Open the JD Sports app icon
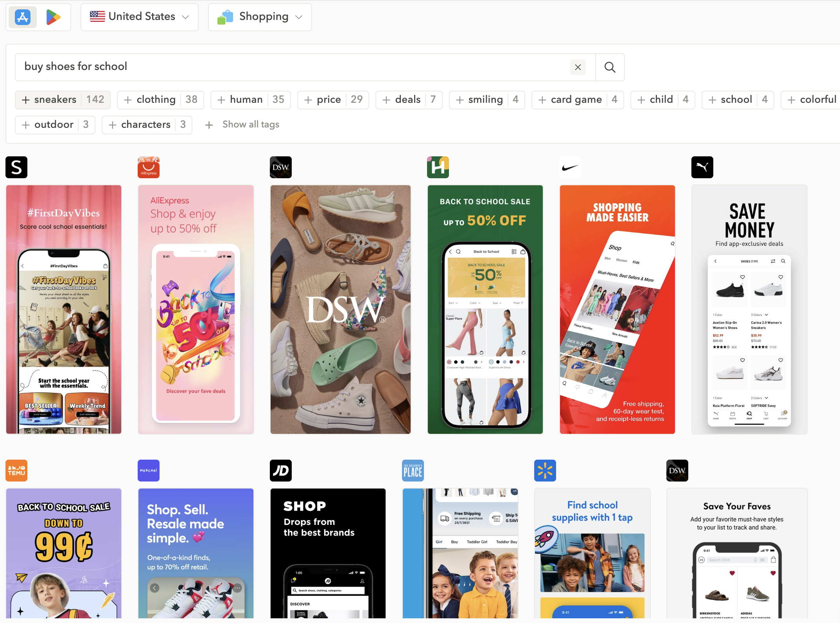The height and width of the screenshot is (623, 840). pyautogui.click(x=281, y=471)
